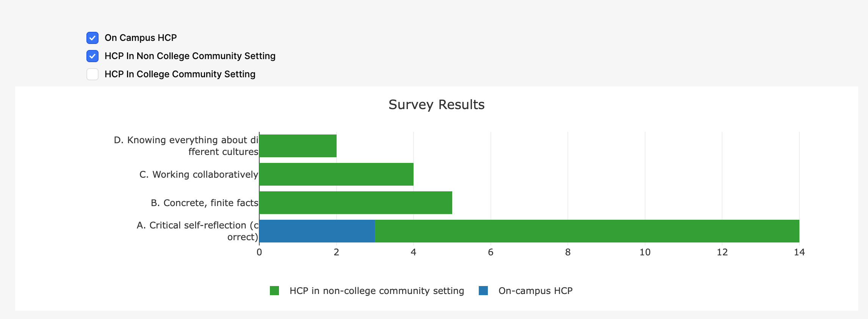Click the HCP In College Community Setting label
Viewport: 868px width, 319px height.
point(180,74)
